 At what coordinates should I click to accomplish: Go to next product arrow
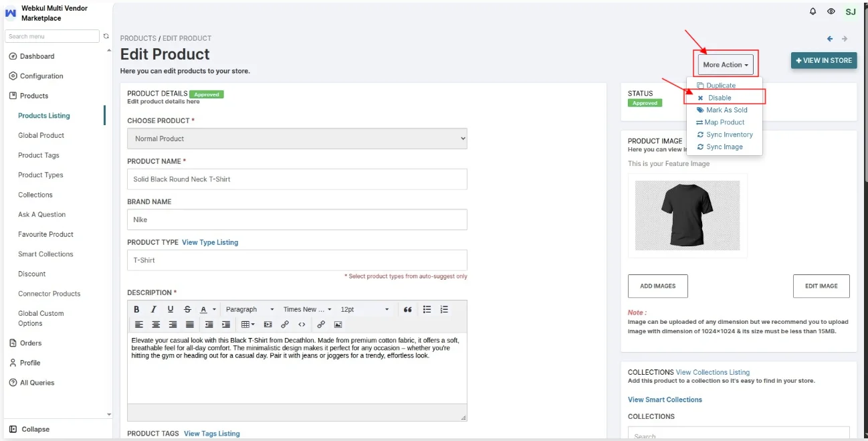pyautogui.click(x=845, y=39)
